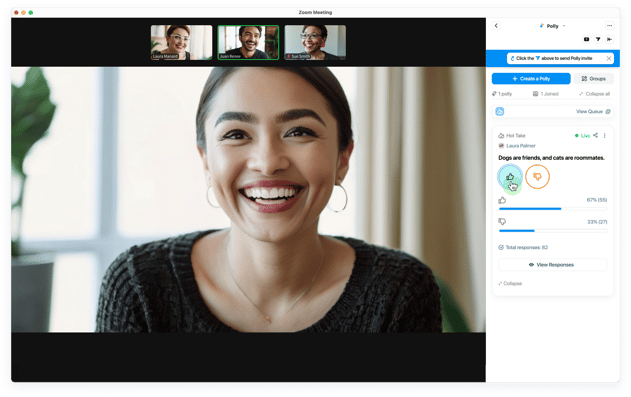Click the 33% thumbs-down progress bar
Image resolution: width=631 pixels, height=397 pixels.
pyautogui.click(x=553, y=230)
